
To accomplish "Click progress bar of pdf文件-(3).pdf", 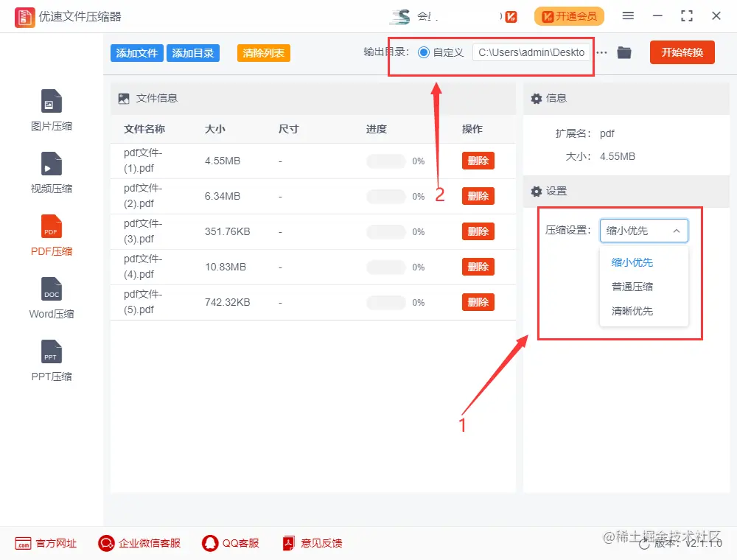I will [x=386, y=231].
